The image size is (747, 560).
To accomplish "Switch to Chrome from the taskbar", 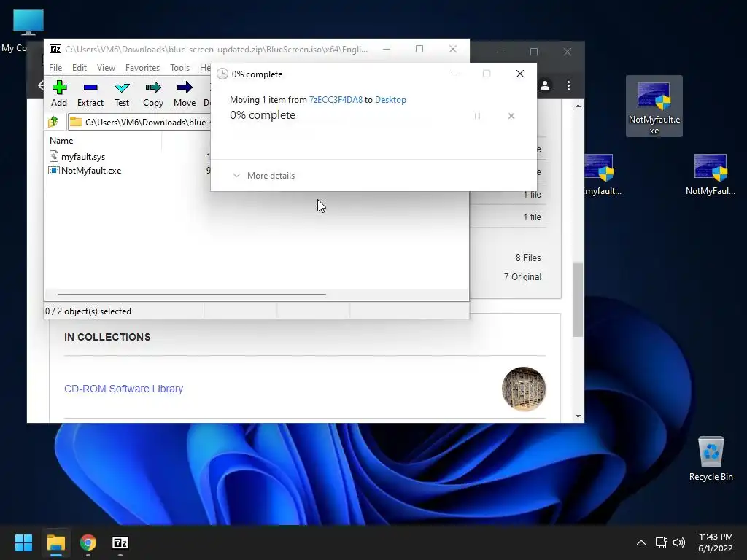I will tap(88, 542).
